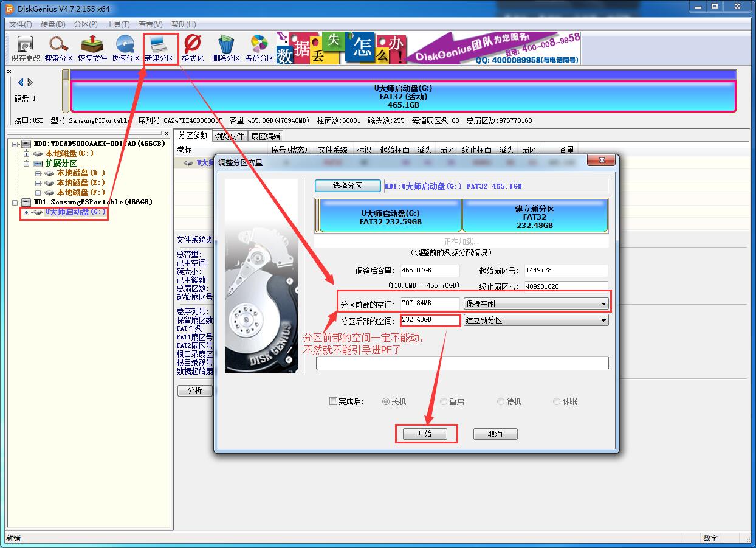
Task: Open the 建立新分区 dropdown for rear space
Action: click(x=535, y=321)
